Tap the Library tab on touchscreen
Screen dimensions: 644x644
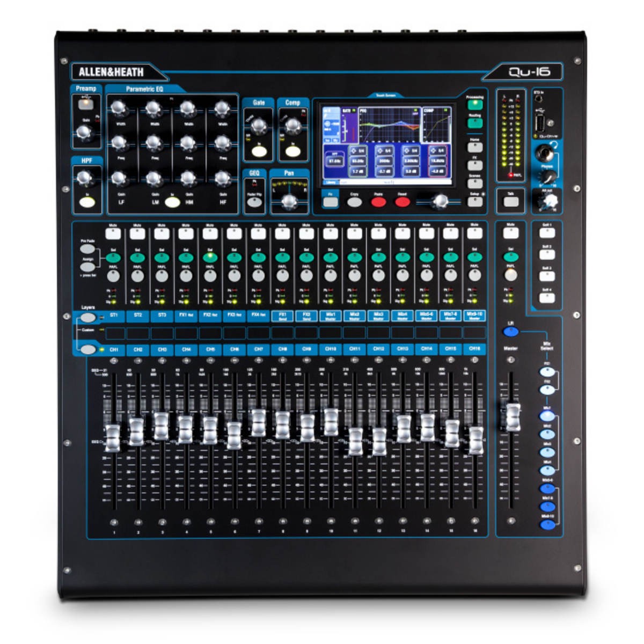pos(331,182)
